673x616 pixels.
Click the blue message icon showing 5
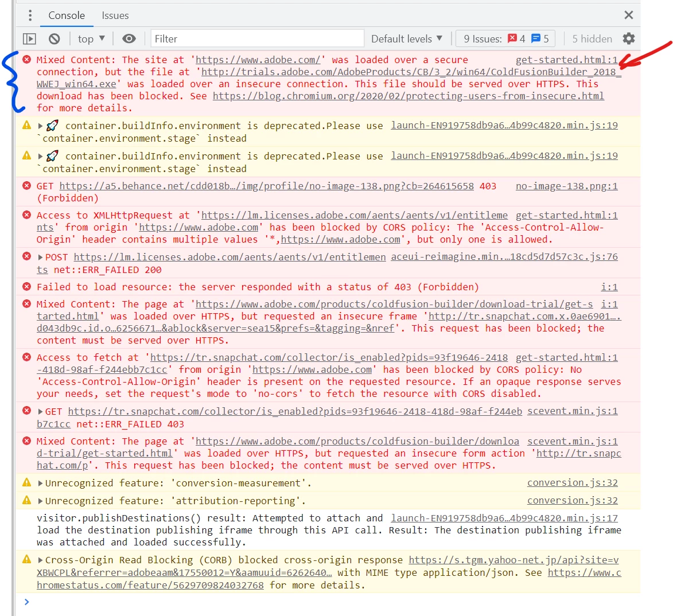coord(536,38)
